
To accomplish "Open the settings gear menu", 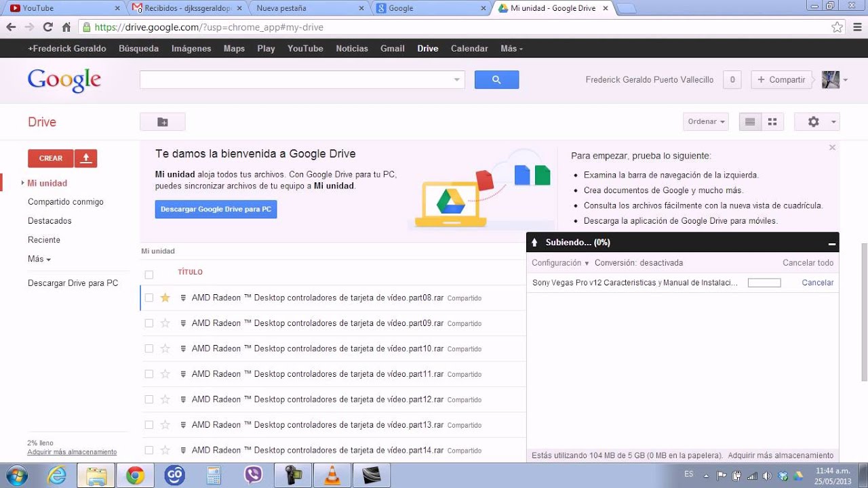I will coord(814,122).
